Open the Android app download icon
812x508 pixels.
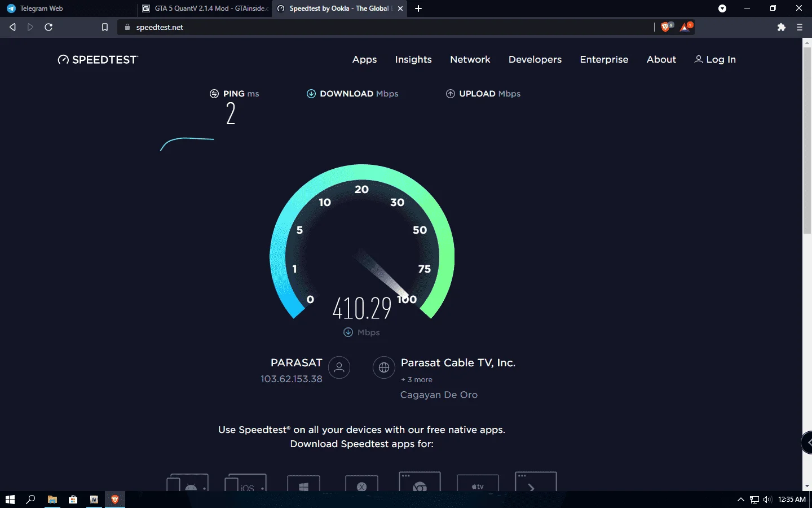(188, 482)
